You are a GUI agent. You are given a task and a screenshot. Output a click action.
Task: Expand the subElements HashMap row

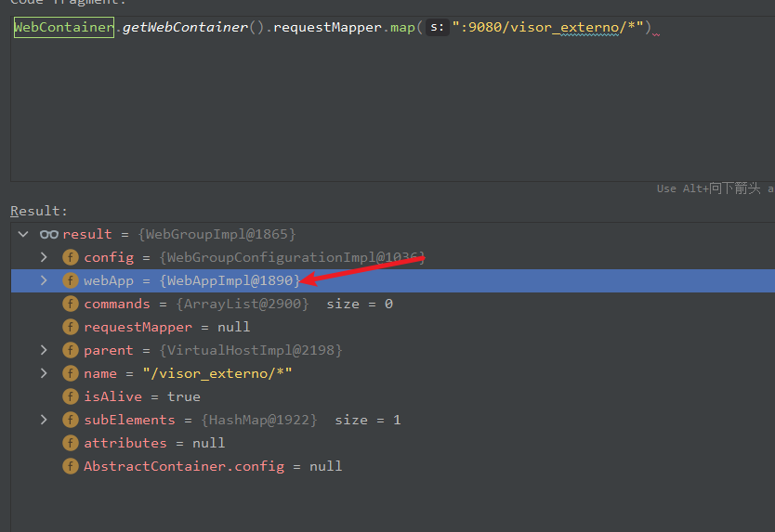point(44,420)
